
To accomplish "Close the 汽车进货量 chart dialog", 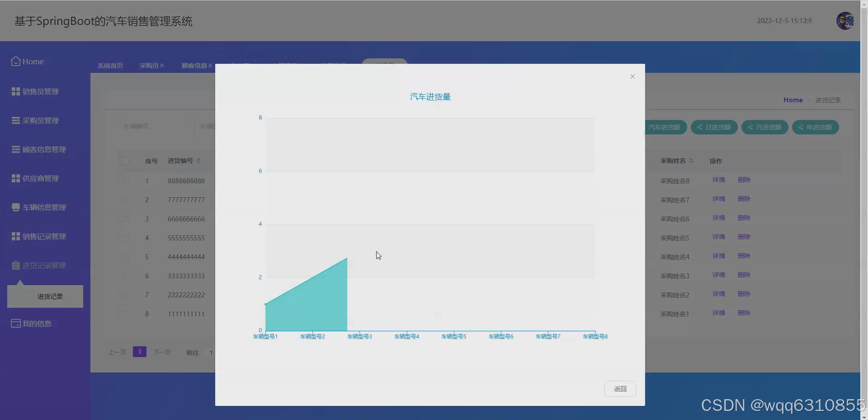I will 632,76.
